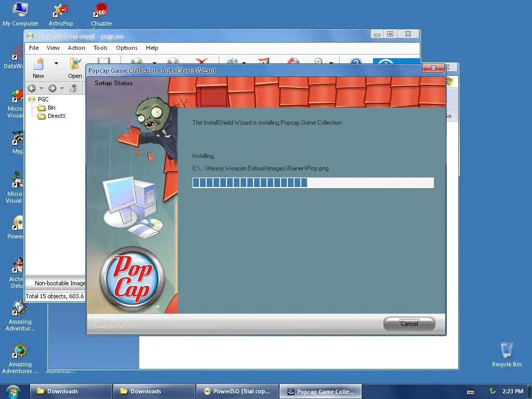532x399 pixels.
Task: Open the My Computer desktop icon
Action: (20, 14)
